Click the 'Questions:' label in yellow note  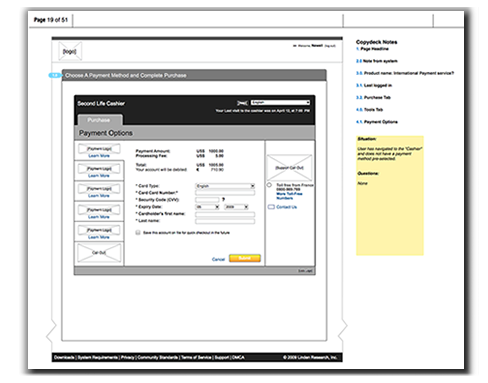tap(368, 173)
